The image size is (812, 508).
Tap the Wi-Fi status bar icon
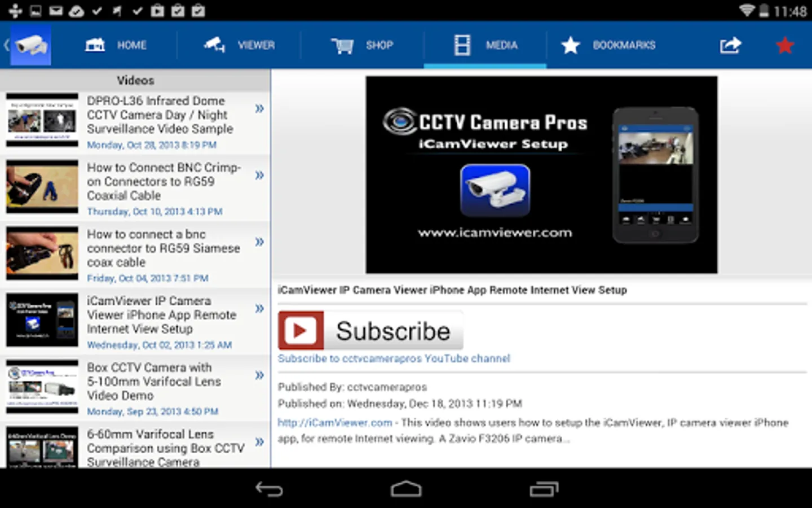point(747,11)
